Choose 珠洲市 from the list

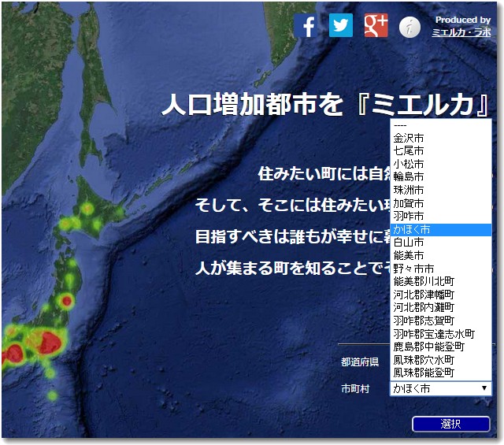(408, 190)
